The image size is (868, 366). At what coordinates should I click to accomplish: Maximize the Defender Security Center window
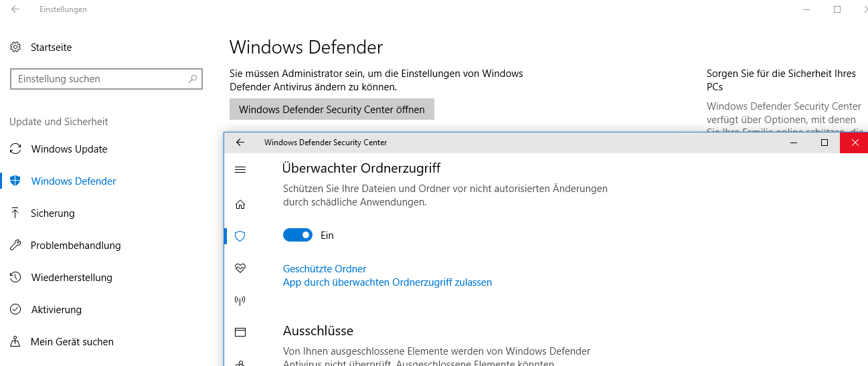click(x=824, y=143)
